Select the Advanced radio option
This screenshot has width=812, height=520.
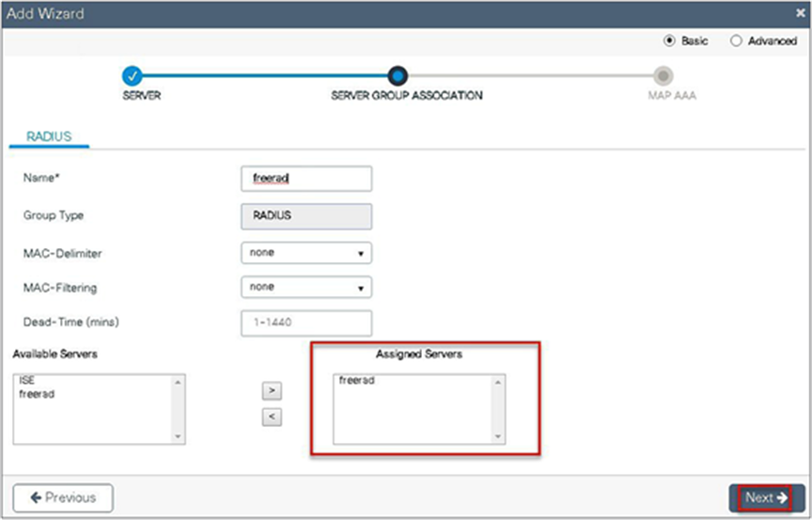736,41
